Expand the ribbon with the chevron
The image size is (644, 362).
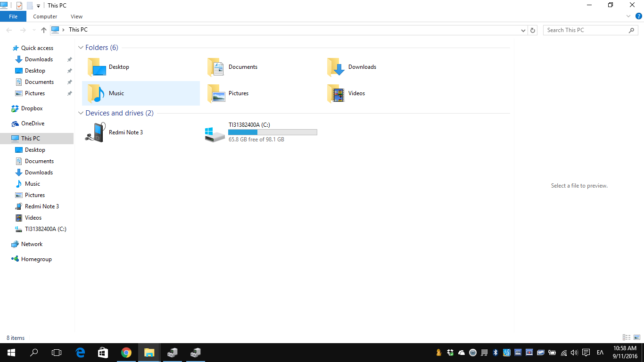(x=628, y=16)
